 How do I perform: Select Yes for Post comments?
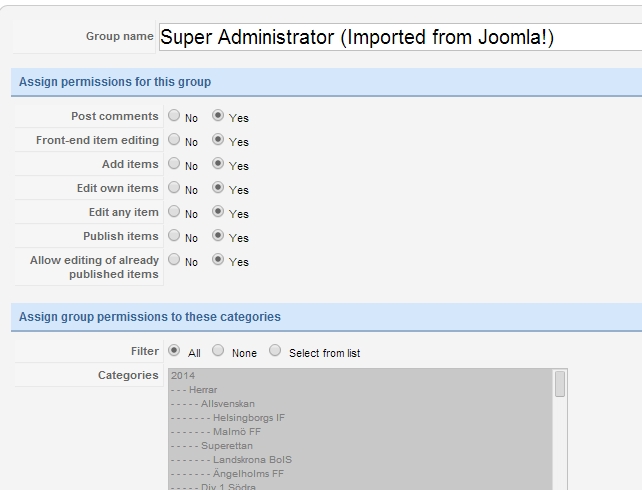218,115
